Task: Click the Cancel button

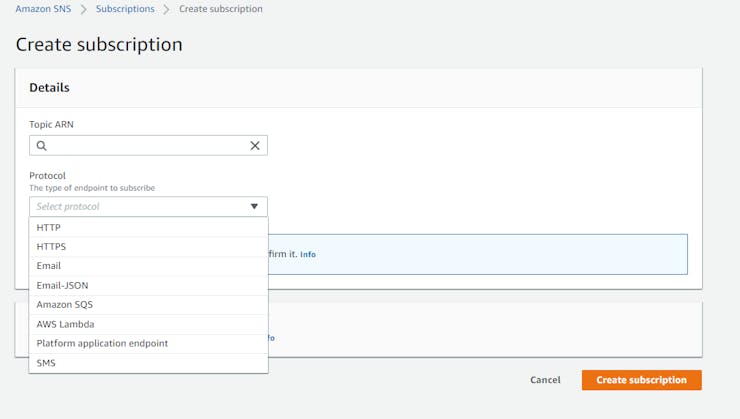Action: pyautogui.click(x=545, y=380)
